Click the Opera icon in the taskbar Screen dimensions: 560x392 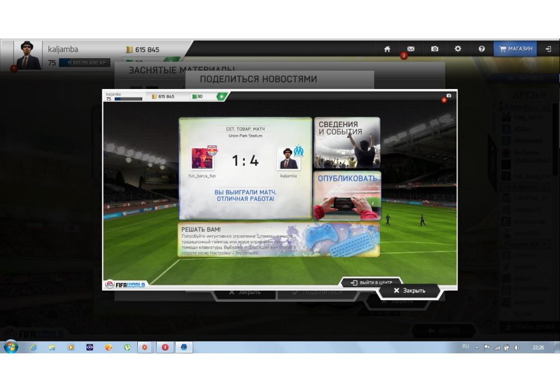point(165,347)
